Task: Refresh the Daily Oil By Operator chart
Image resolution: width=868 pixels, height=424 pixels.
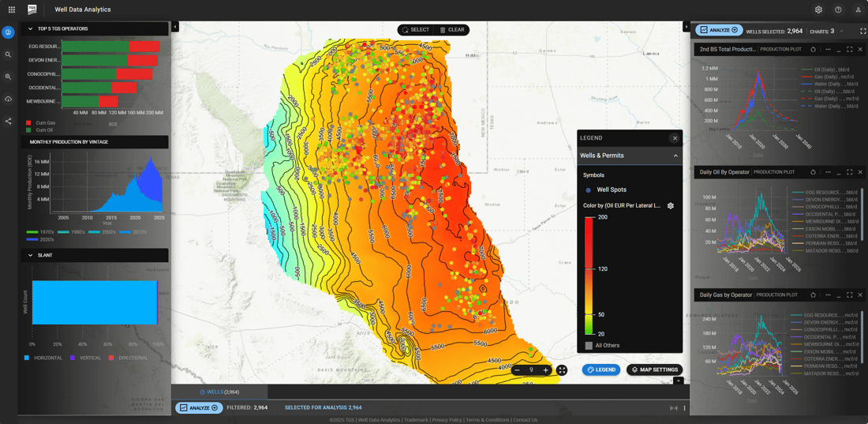Action: 813,172
